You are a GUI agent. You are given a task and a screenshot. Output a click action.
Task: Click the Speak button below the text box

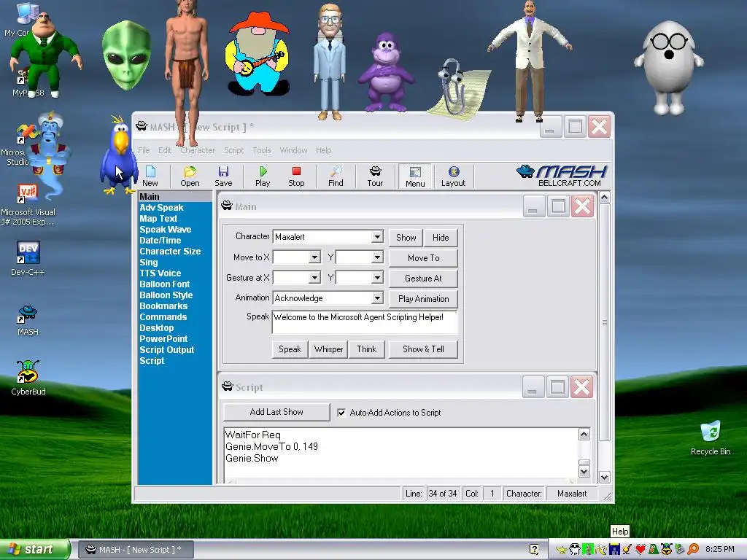290,349
